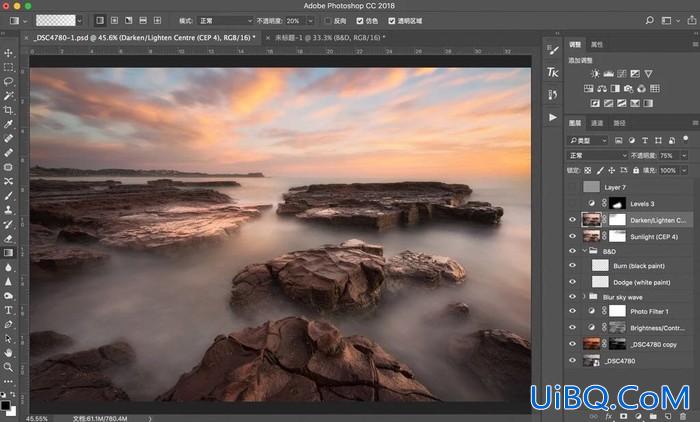Open the search icon in options bar

[x=650, y=21]
